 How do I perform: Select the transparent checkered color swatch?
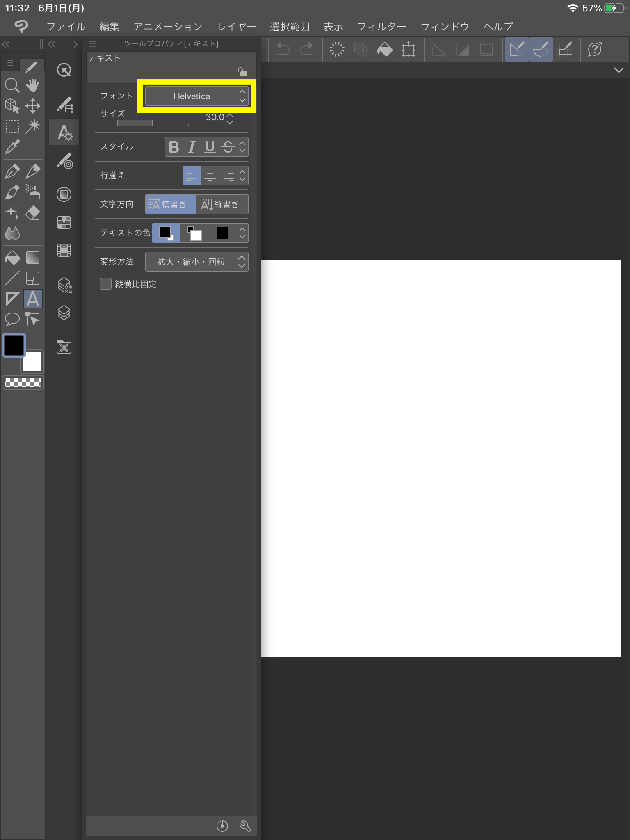(x=23, y=382)
